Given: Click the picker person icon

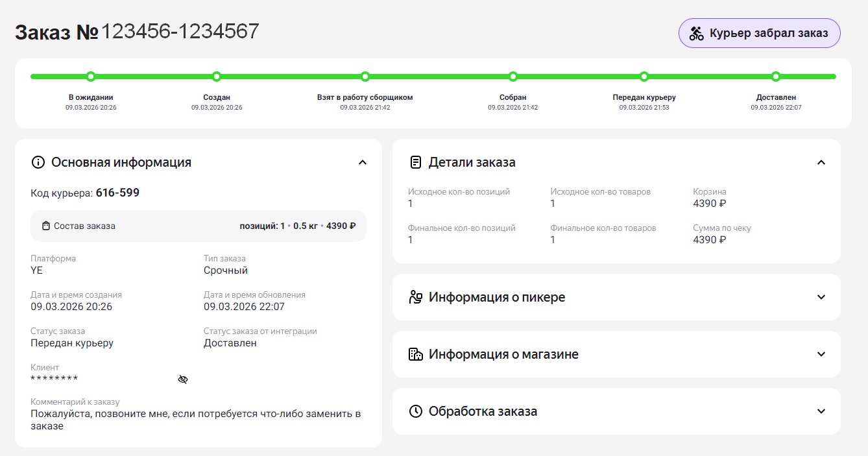Looking at the screenshot, I should [x=416, y=297].
